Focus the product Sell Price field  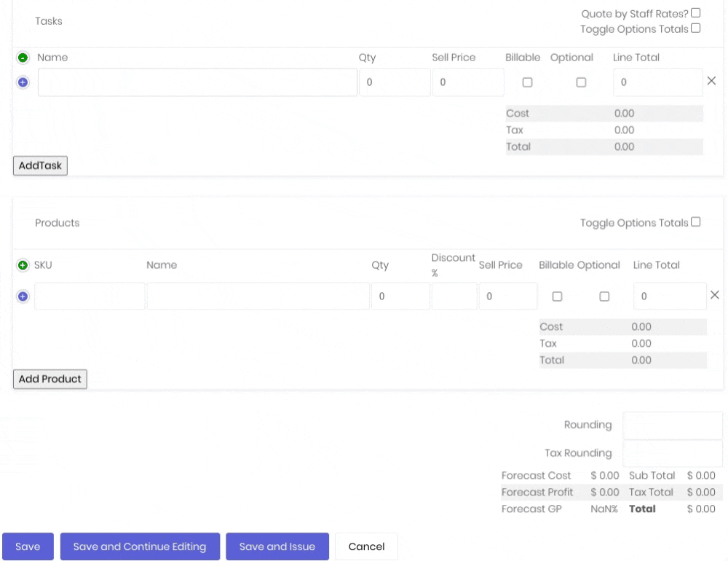[x=508, y=296]
